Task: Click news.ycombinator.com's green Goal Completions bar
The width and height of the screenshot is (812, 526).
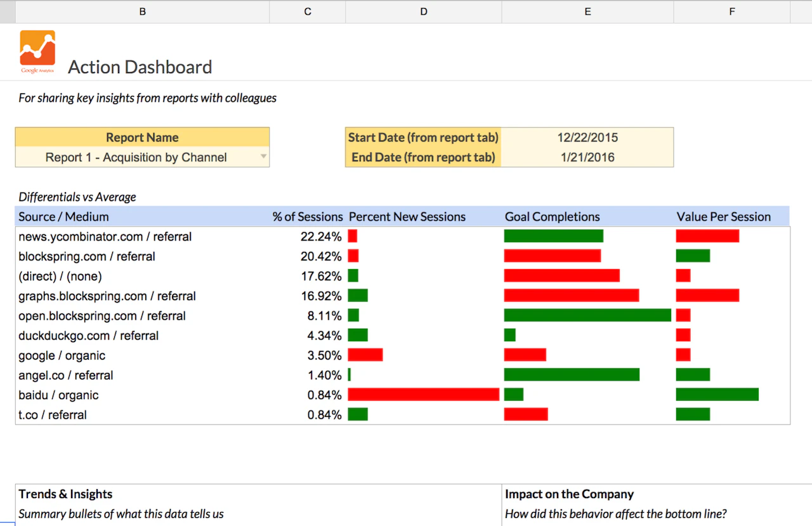Action: click(554, 236)
